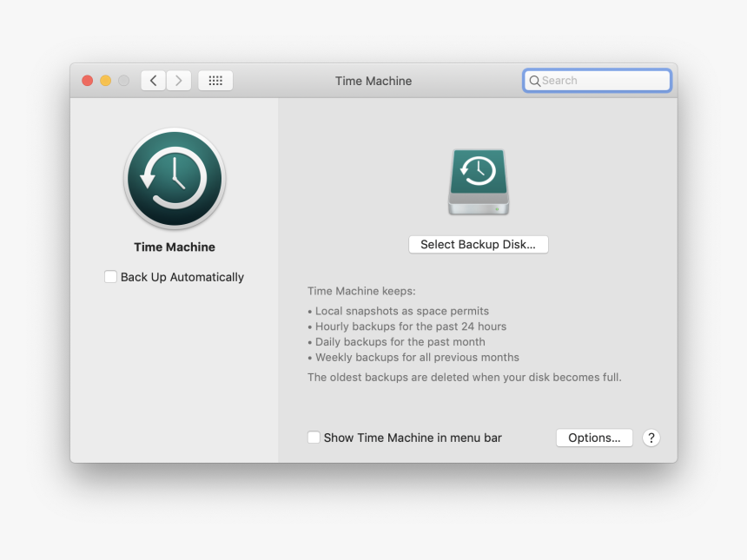Click the oldest backups are deleted note
Screen dimensions: 747x560
tap(465, 378)
